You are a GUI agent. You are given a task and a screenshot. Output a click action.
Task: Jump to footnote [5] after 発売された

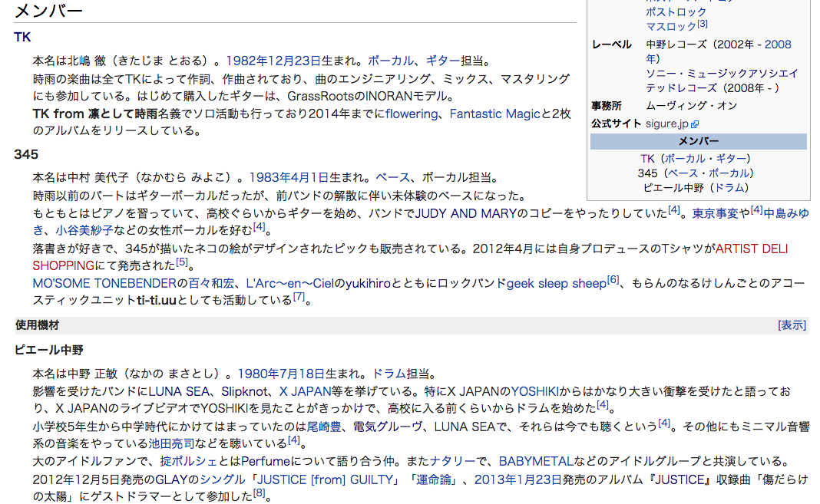click(181, 262)
